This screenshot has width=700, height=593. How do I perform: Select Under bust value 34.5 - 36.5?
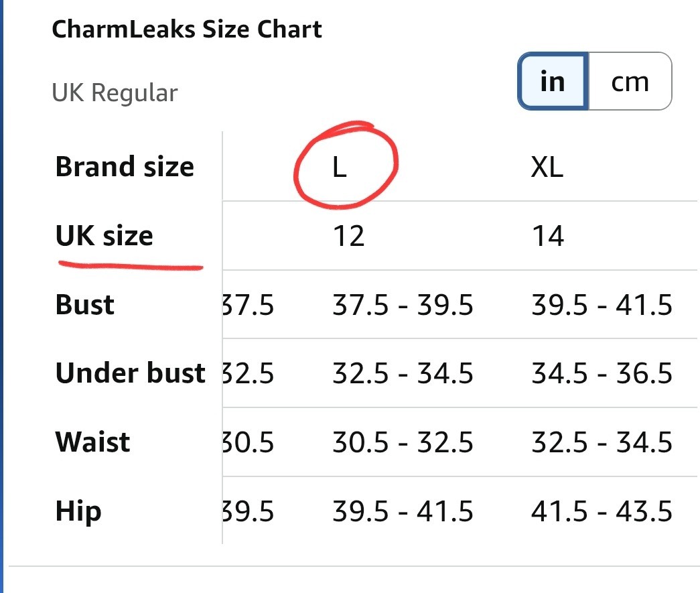point(602,374)
